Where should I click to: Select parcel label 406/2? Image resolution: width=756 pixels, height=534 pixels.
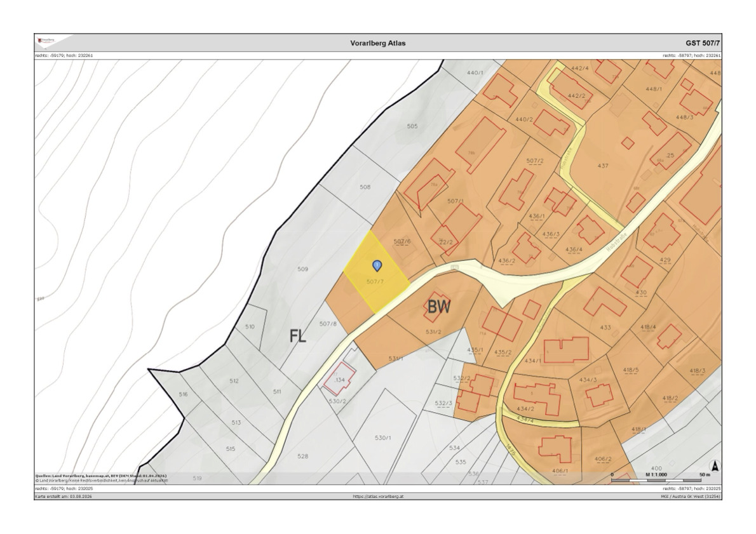[x=603, y=459]
